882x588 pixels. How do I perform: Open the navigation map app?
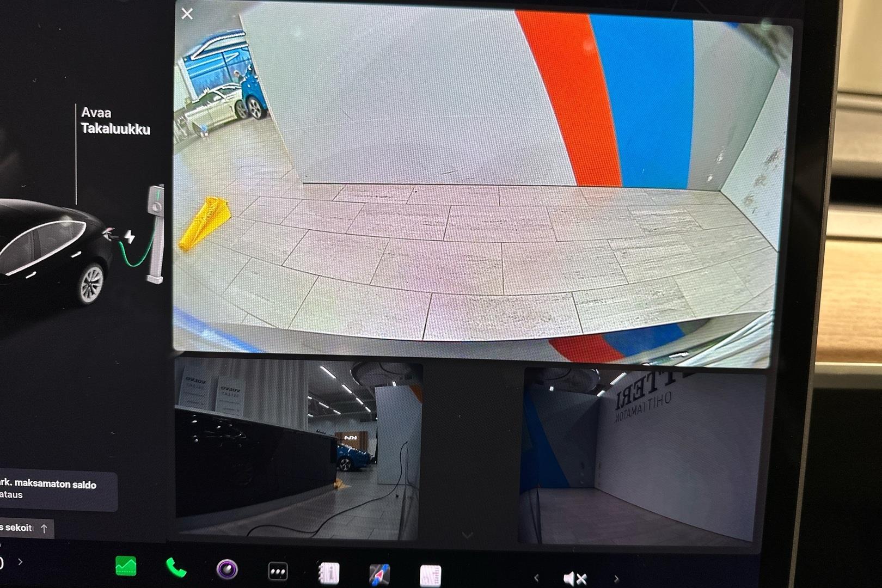[379, 575]
